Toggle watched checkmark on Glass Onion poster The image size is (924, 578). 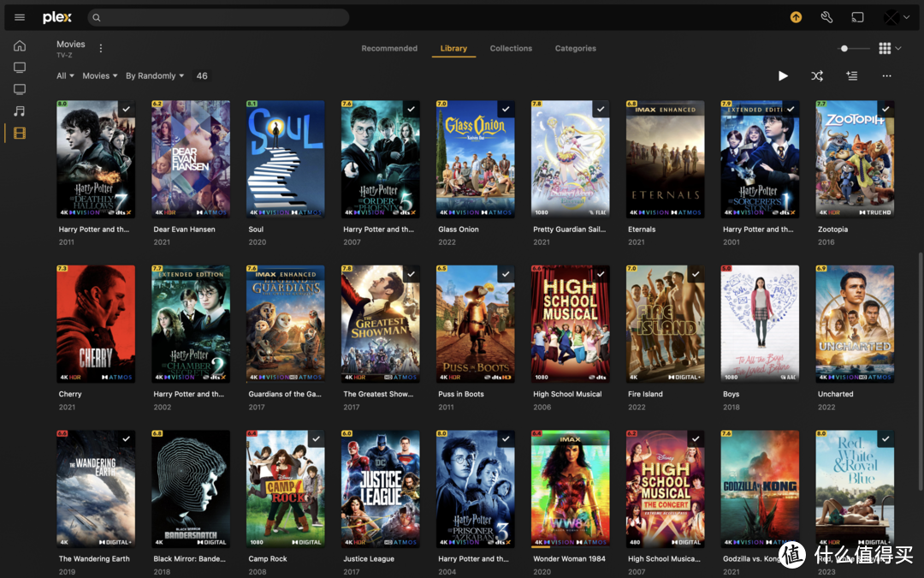point(506,109)
